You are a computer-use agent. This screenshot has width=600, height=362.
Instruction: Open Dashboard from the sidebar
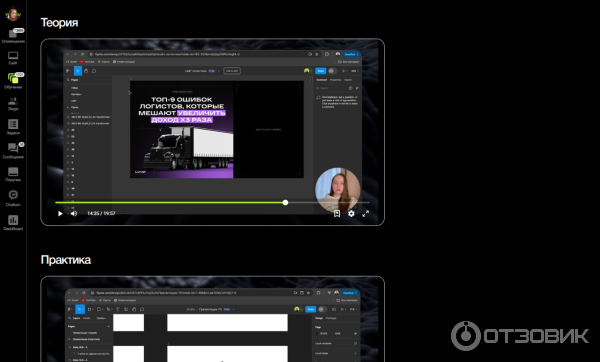(x=13, y=222)
